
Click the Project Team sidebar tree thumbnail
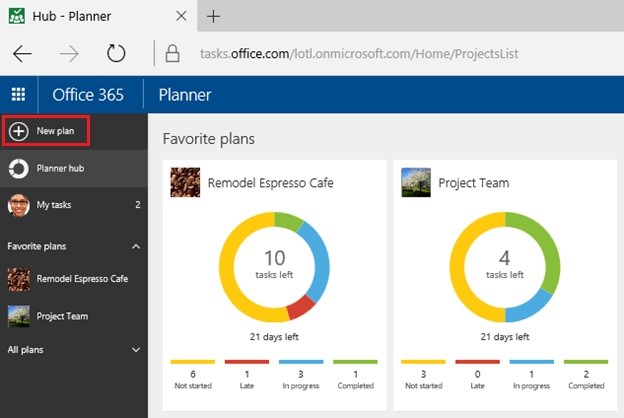pyautogui.click(x=19, y=316)
